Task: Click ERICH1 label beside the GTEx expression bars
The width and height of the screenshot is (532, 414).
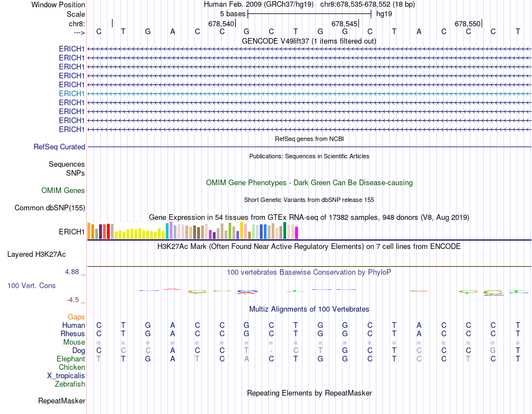Action: [71, 232]
